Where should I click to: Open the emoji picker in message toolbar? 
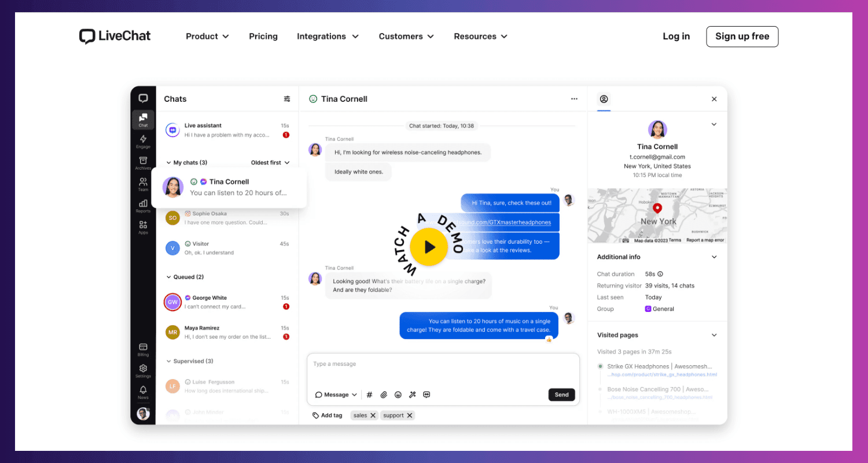[398, 395]
